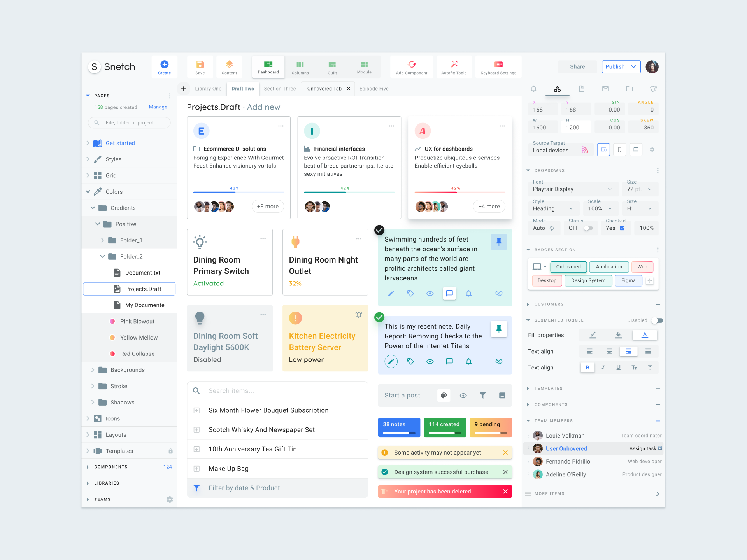This screenshot has height=560, width=747.
Task: Click the Start a post field
Action: (x=405, y=395)
